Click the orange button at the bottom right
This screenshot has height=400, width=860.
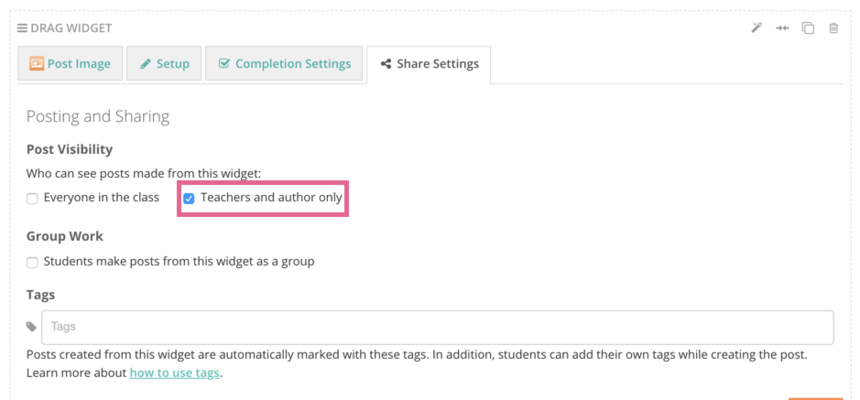pos(816,398)
